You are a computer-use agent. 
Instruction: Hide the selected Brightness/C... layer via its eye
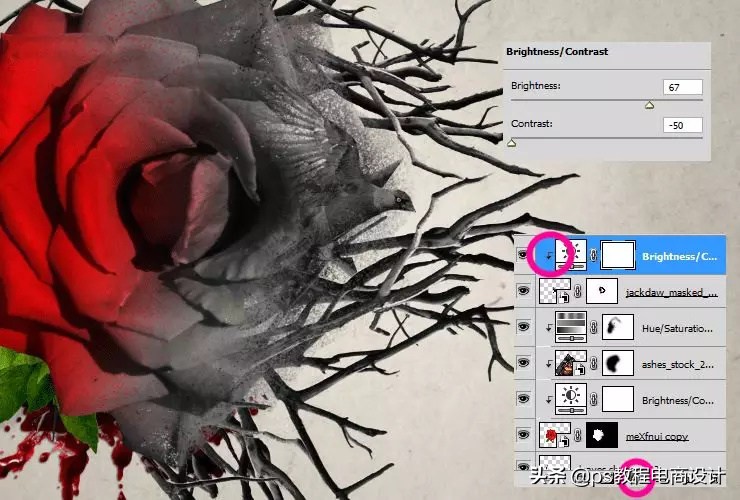click(x=523, y=255)
